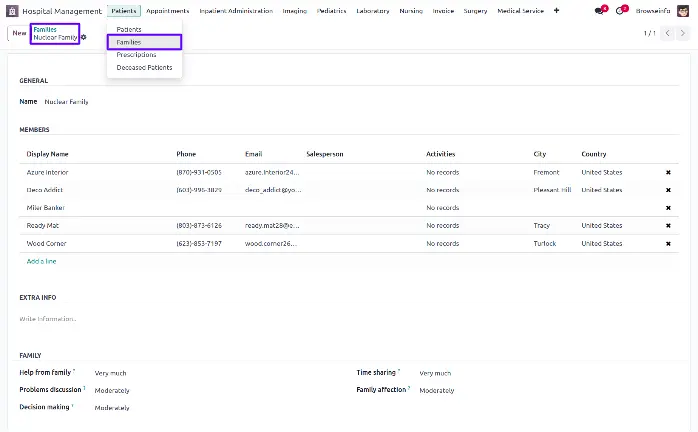Select Prescriptions from the Patients dropdown
698x432 pixels.
pos(136,55)
